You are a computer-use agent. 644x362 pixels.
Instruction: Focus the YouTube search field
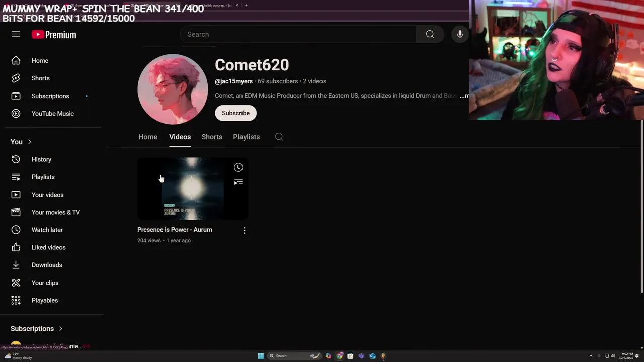(298, 34)
